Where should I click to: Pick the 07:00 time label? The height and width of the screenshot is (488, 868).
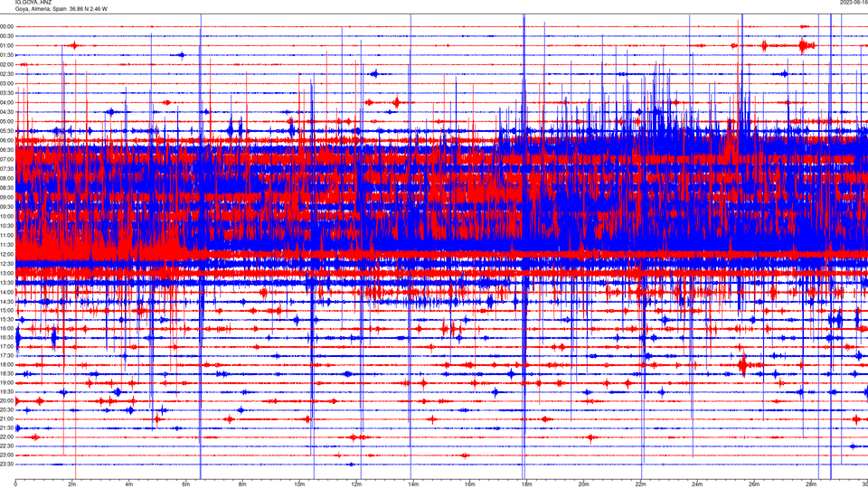[6, 159]
